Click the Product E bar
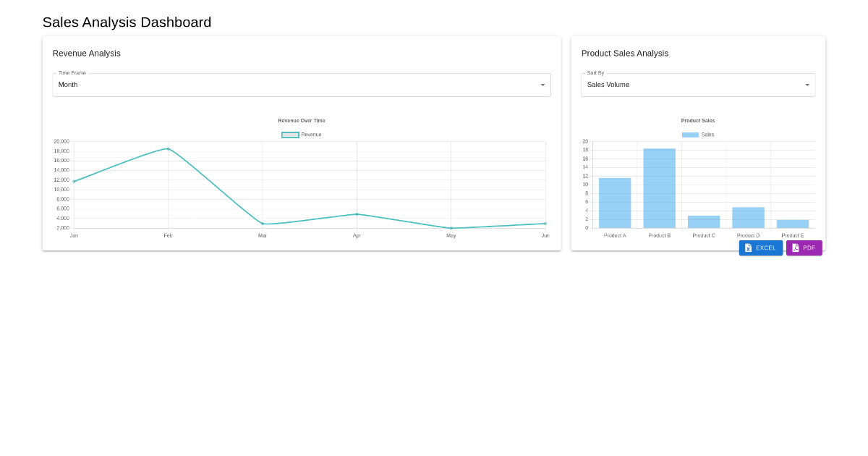 (793, 224)
